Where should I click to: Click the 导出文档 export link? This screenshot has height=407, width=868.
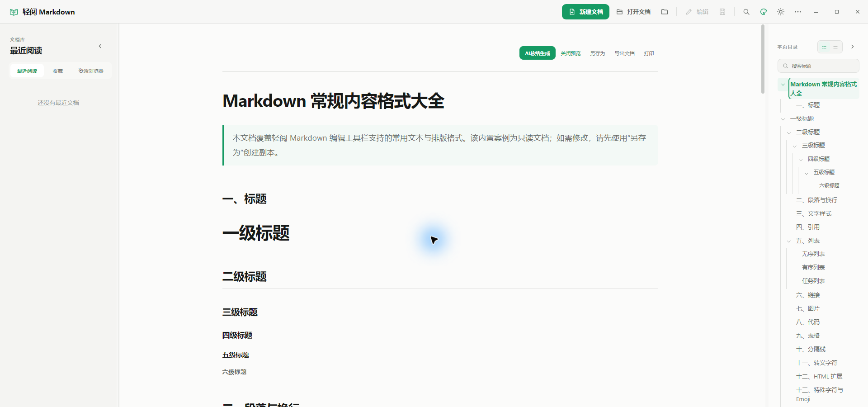(624, 53)
